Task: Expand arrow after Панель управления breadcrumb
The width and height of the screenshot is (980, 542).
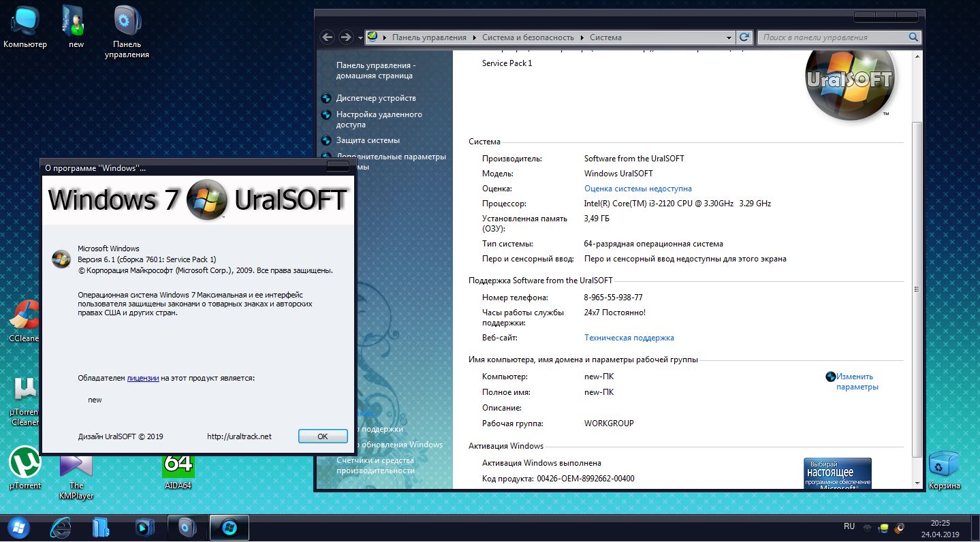Action: 474,38
